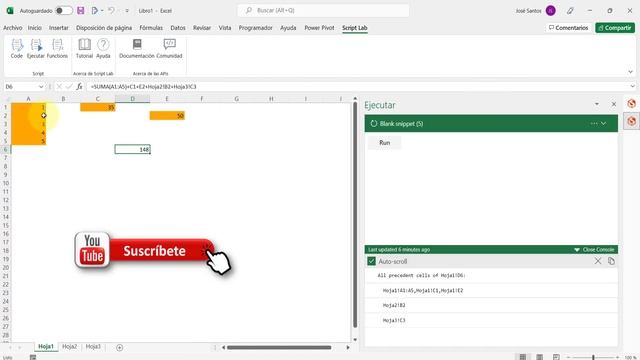Click the Run button
Screen dimensions: 640x360
[x=384, y=143]
